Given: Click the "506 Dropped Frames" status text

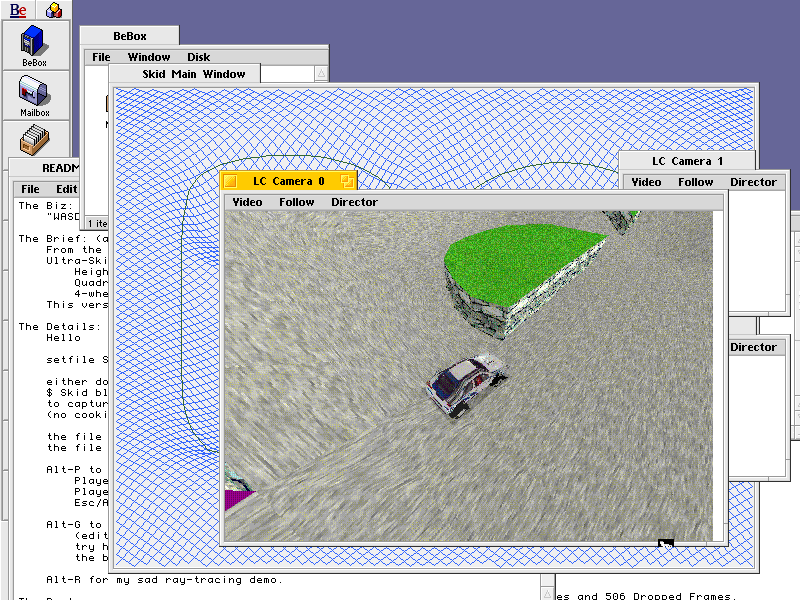Looking at the screenshot, I should pyautogui.click(x=670, y=596).
